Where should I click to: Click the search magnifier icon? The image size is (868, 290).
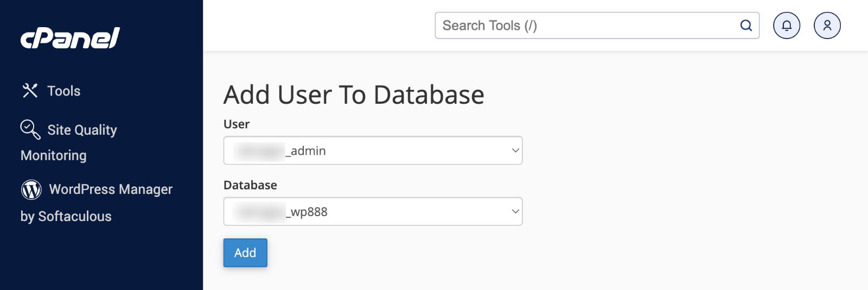pyautogui.click(x=746, y=26)
